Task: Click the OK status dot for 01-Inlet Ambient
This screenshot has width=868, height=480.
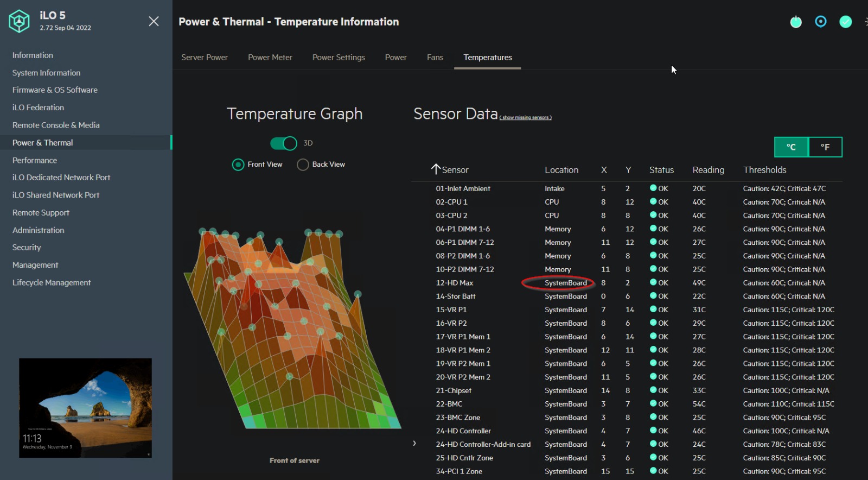Action: coord(653,188)
